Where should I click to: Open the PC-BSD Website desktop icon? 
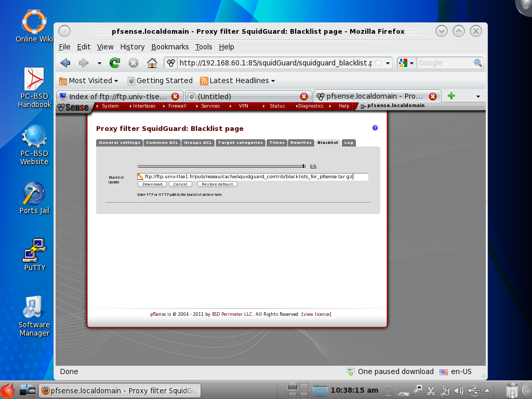tap(34, 145)
